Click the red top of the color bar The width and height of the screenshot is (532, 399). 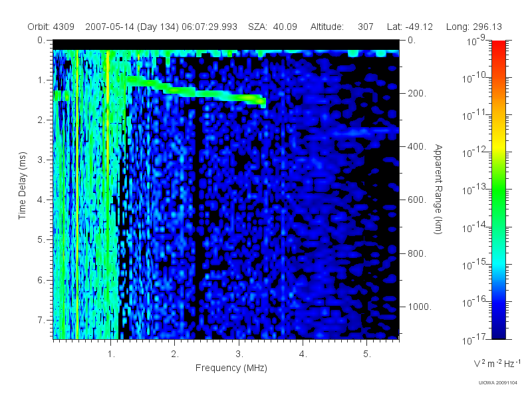498,46
